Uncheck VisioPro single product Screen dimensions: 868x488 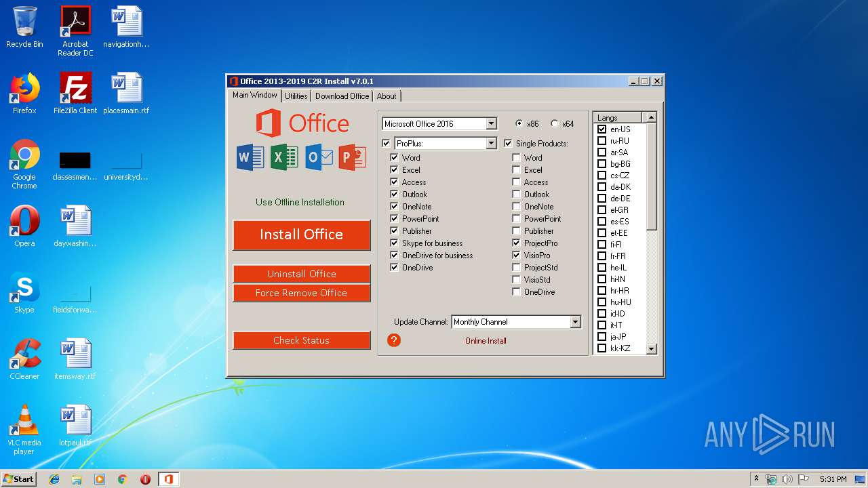(x=516, y=255)
